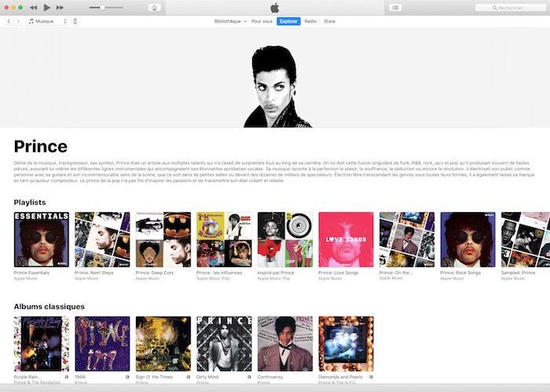Screen dimensions: 550x392
Task: Adjust the volume slider knob
Action: click(102, 7)
